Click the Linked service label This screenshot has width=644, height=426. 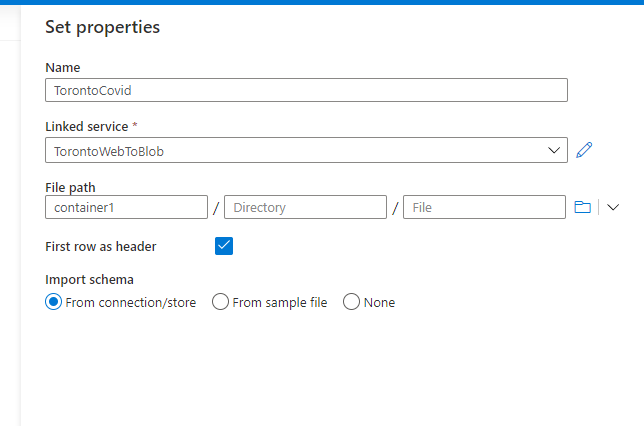(86, 127)
